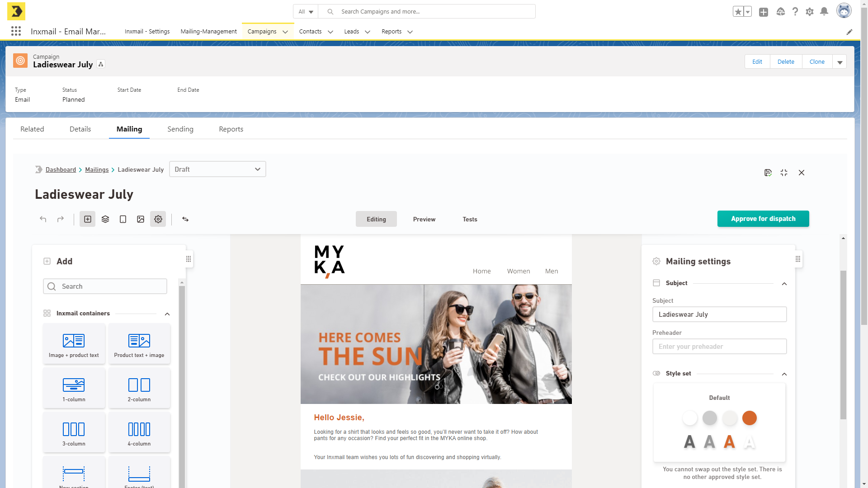This screenshot has width=868, height=488.
Task: Click the Delete campaign button
Action: tap(786, 62)
